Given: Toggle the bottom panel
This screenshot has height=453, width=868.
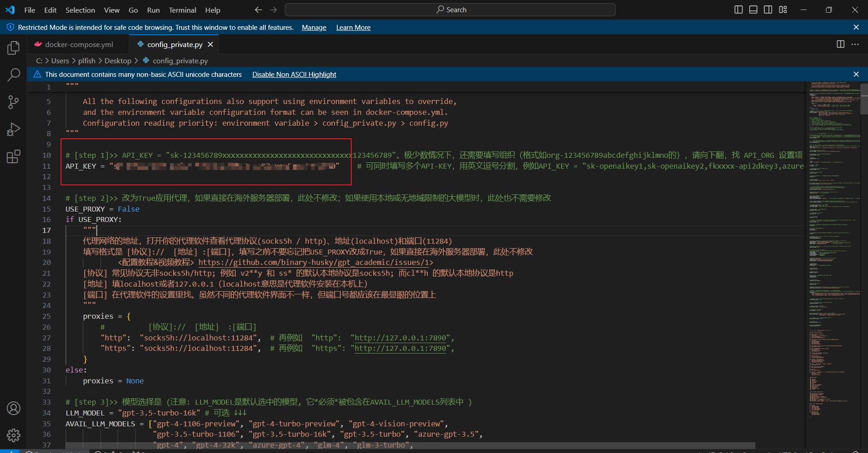Looking at the screenshot, I should click(753, 10).
